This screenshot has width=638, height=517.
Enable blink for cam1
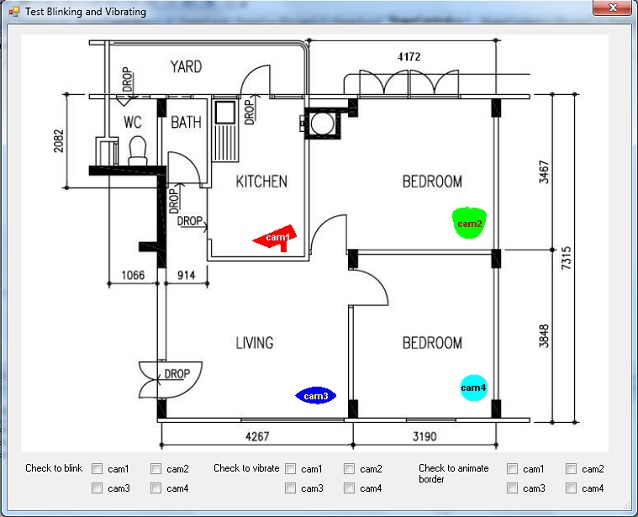coord(97,469)
